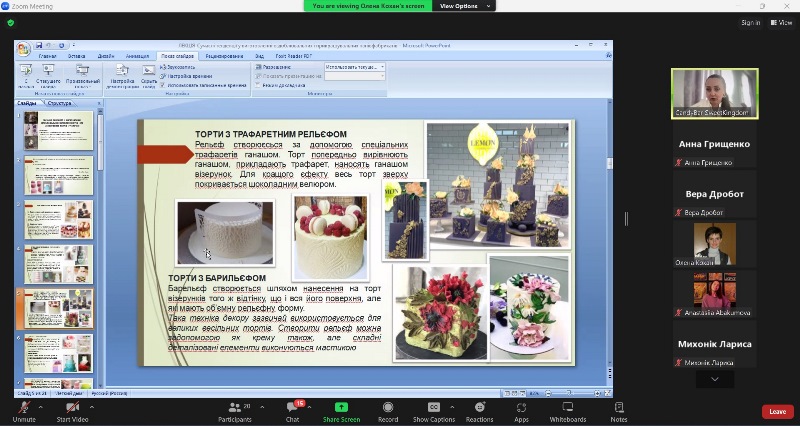The image size is (800, 426).
Task: Click the green Share Screen icon
Action: coord(341,408)
